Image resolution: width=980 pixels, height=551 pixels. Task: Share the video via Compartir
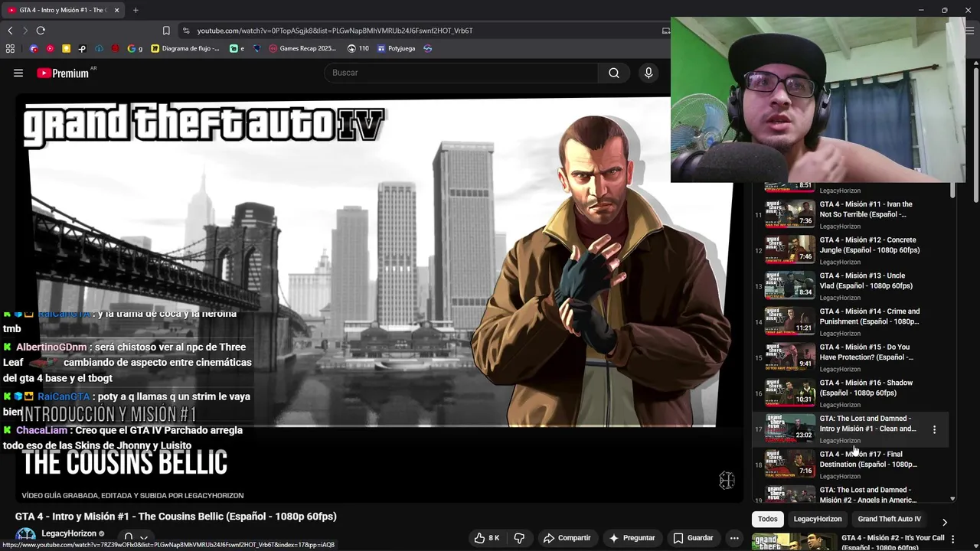click(567, 538)
